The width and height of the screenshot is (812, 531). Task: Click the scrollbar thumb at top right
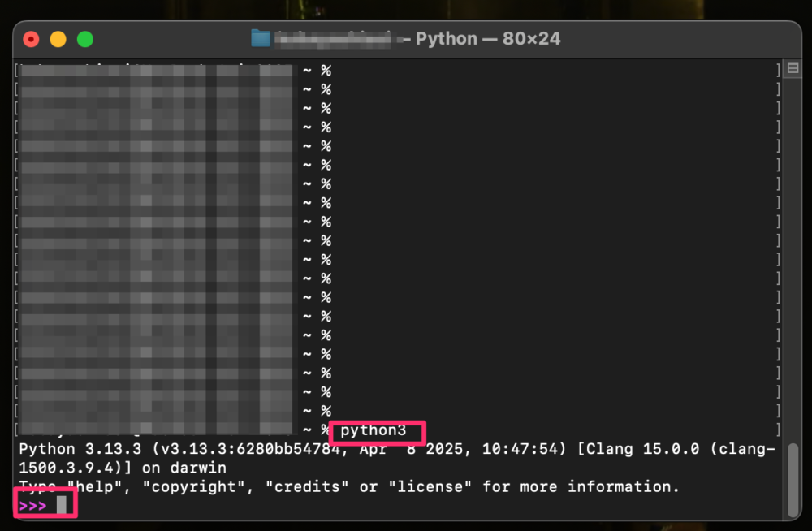(x=792, y=68)
